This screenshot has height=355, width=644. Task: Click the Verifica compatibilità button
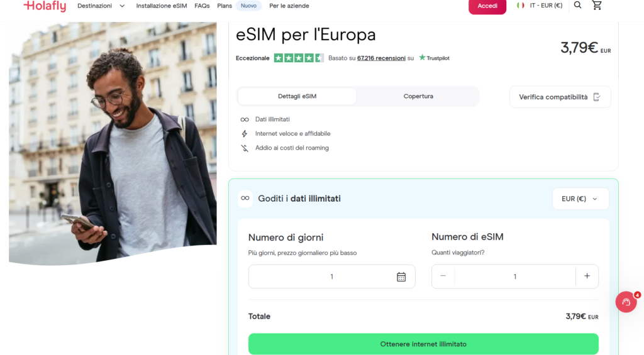560,97
